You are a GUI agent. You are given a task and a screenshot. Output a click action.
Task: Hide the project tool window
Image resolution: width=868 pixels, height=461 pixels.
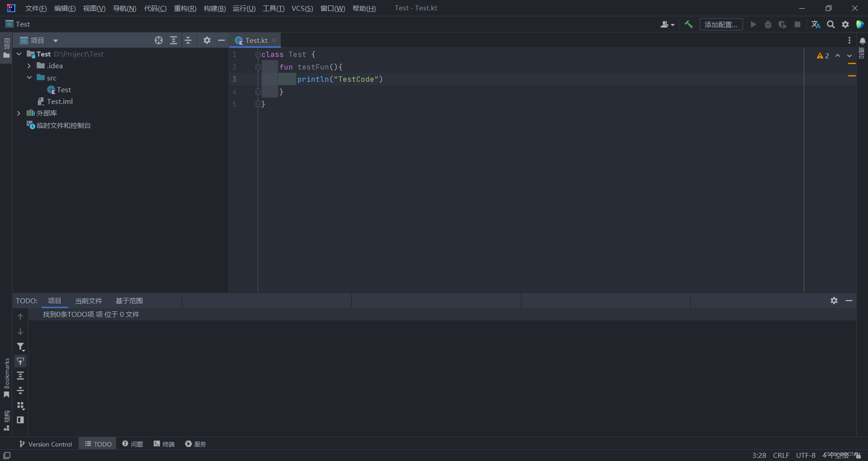pyautogui.click(x=222, y=40)
